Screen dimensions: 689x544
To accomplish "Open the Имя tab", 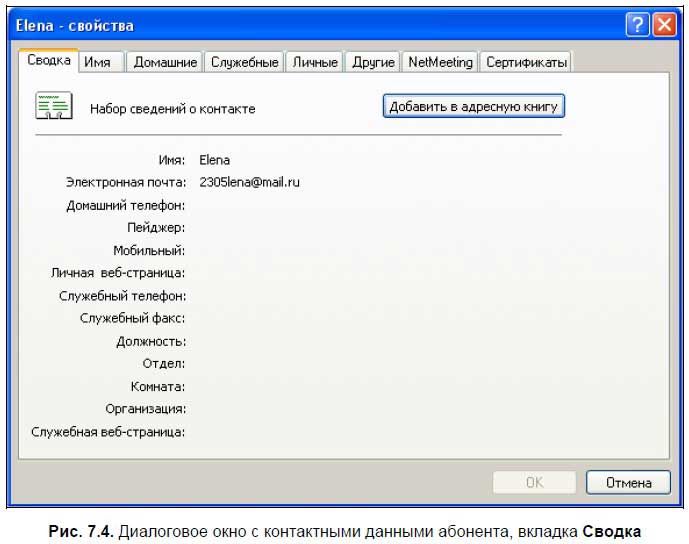I will (x=98, y=62).
